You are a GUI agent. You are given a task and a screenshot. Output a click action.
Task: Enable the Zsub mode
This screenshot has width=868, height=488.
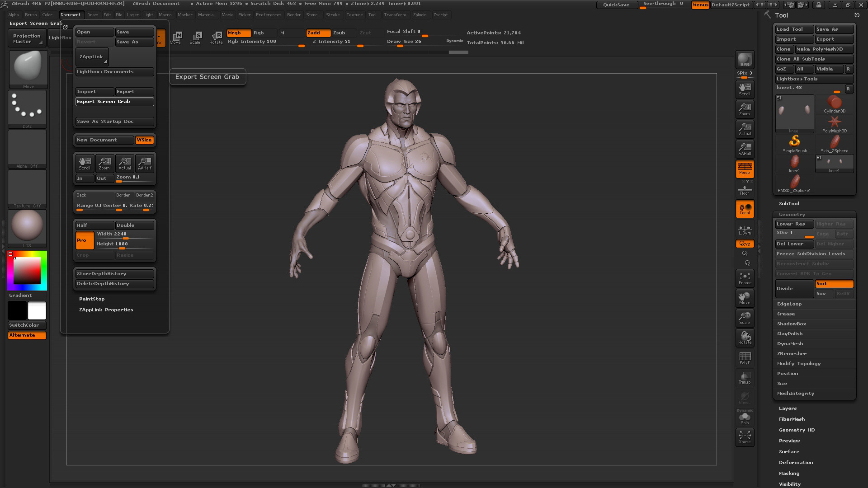[x=344, y=33]
